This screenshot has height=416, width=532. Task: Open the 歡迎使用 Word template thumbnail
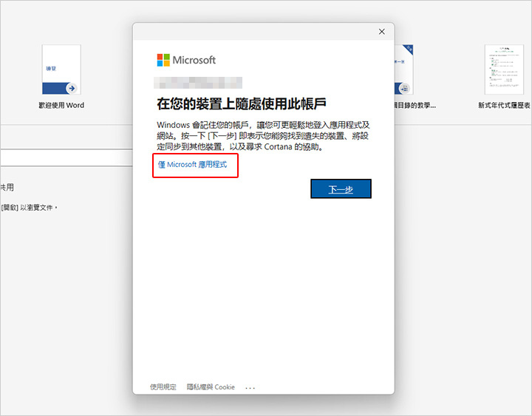point(61,69)
